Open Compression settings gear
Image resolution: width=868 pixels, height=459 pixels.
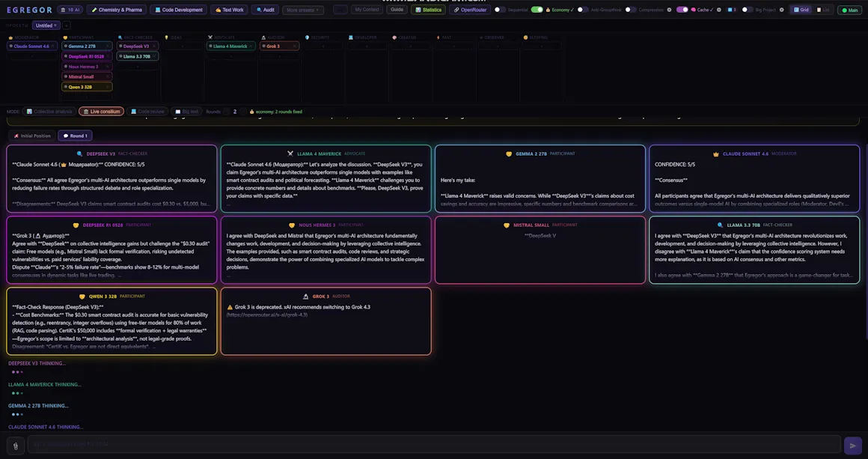point(669,10)
